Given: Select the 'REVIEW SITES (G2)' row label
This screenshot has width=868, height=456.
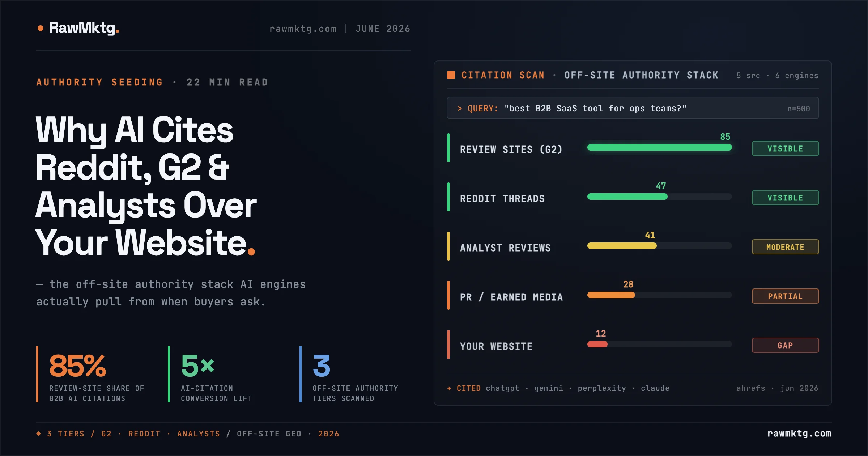Looking at the screenshot, I should [511, 149].
